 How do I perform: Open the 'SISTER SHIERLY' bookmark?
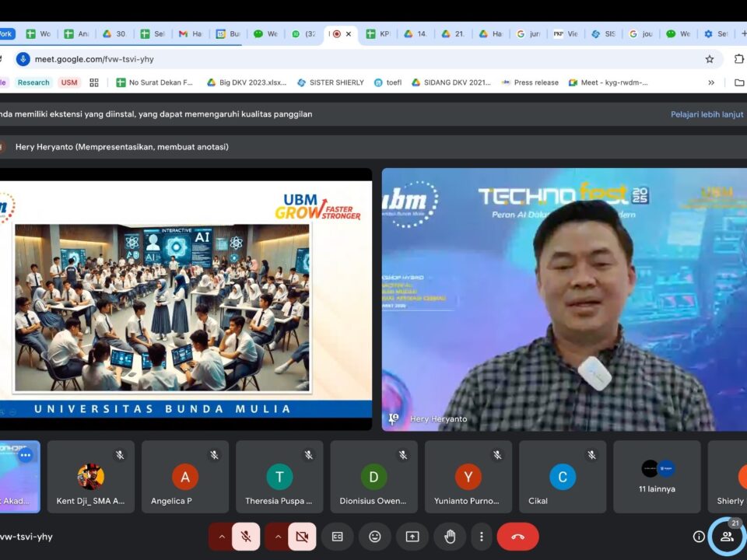(x=331, y=82)
